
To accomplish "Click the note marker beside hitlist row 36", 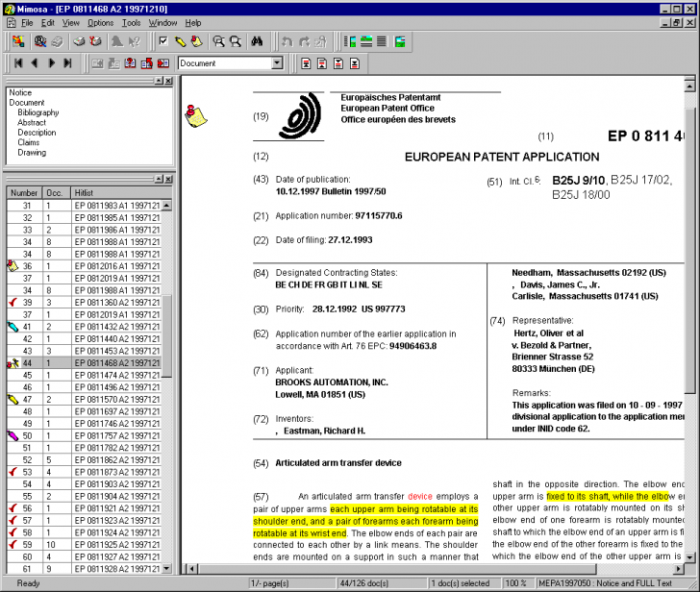I will click(x=12, y=266).
